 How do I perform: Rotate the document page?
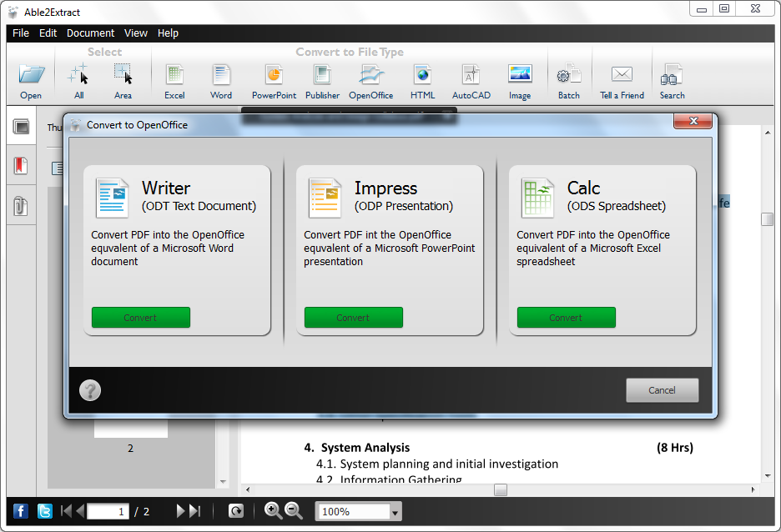point(236,510)
